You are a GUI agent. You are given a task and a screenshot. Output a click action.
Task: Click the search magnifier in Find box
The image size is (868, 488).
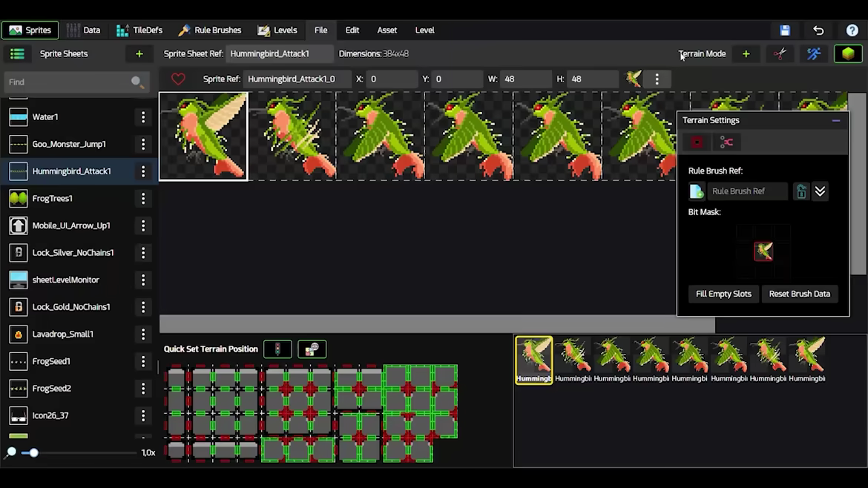coord(137,82)
